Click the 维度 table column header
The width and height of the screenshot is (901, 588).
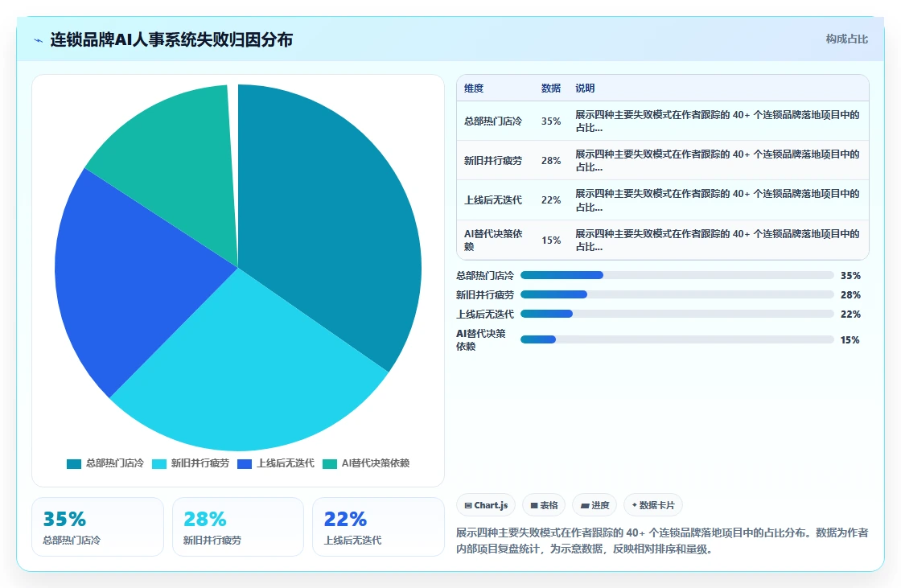click(474, 88)
